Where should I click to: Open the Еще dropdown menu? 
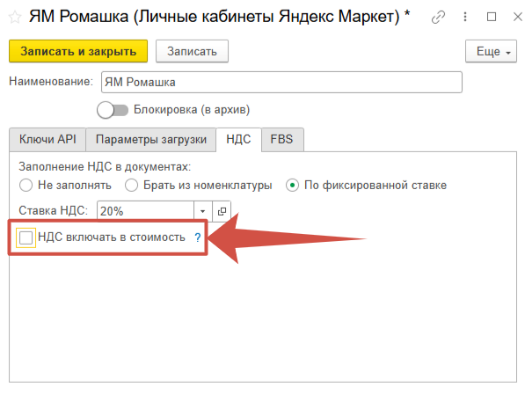pyautogui.click(x=492, y=52)
